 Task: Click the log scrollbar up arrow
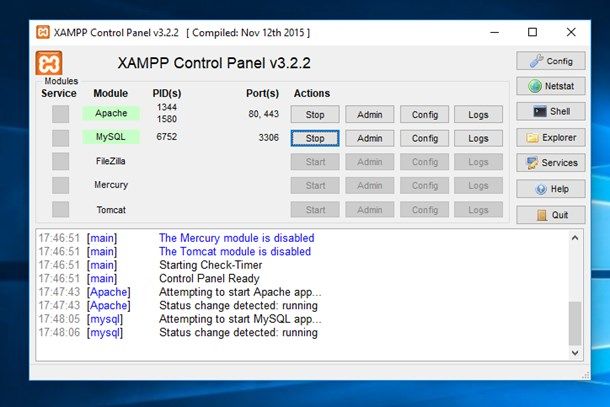coord(575,238)
